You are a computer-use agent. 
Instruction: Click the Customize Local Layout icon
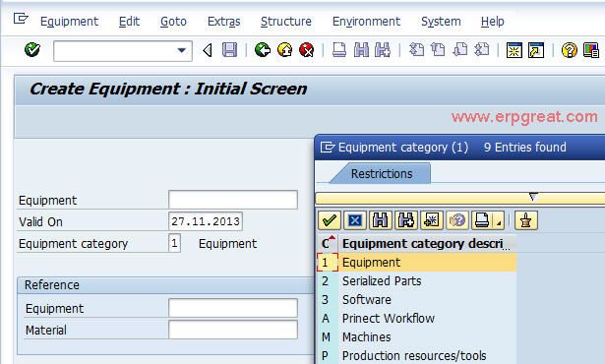click(x=591, y=50)
